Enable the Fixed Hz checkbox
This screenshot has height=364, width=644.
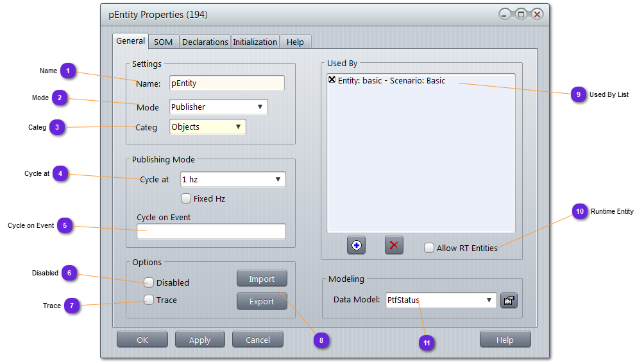(x=186, y=198)
